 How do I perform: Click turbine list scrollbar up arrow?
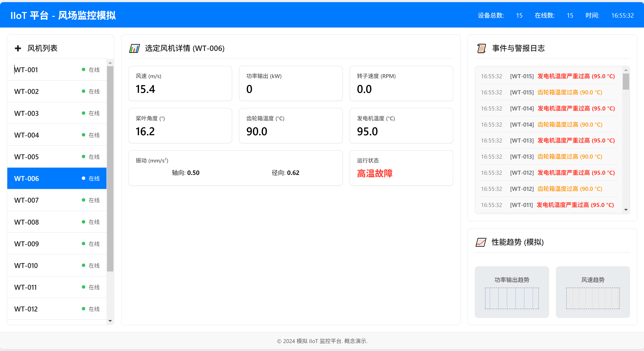click(110, 63)
